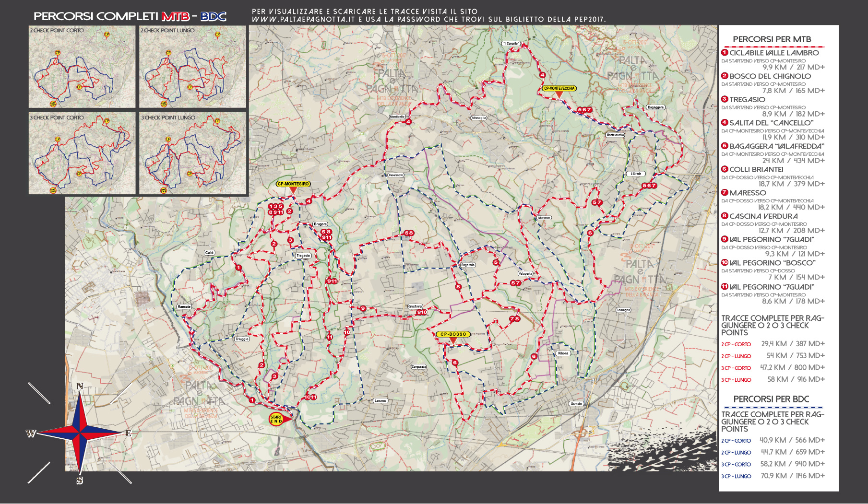
Task: Select Cascina Verdura route name
Action: point(763,216)
